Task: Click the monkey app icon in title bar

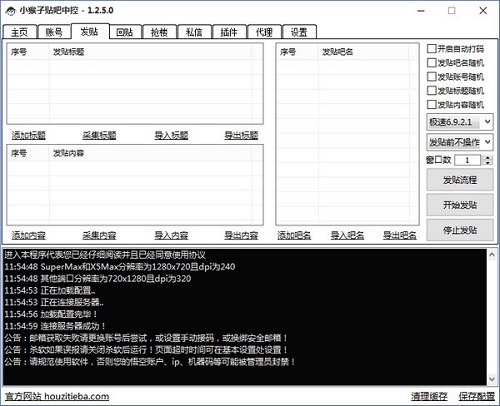Action: 10,11
